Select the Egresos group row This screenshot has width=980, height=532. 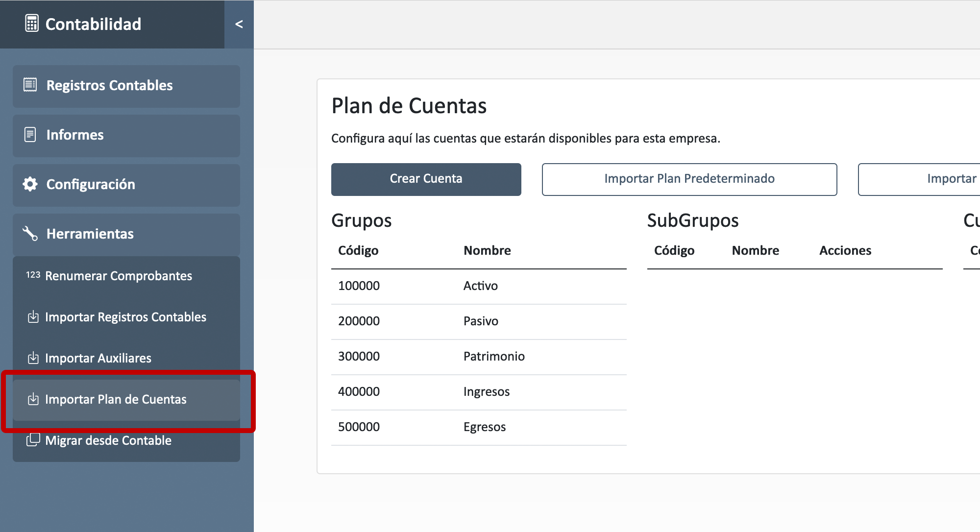(x=478, y=427)
